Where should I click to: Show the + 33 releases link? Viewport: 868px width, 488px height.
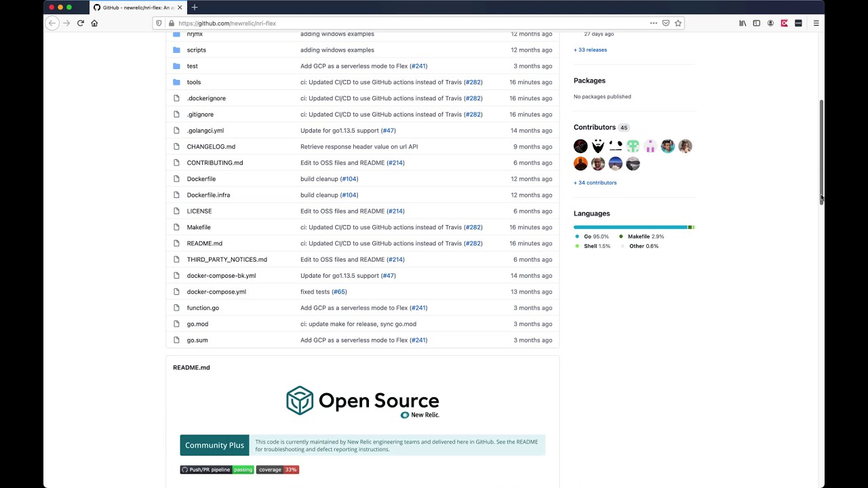pos(590,50)
